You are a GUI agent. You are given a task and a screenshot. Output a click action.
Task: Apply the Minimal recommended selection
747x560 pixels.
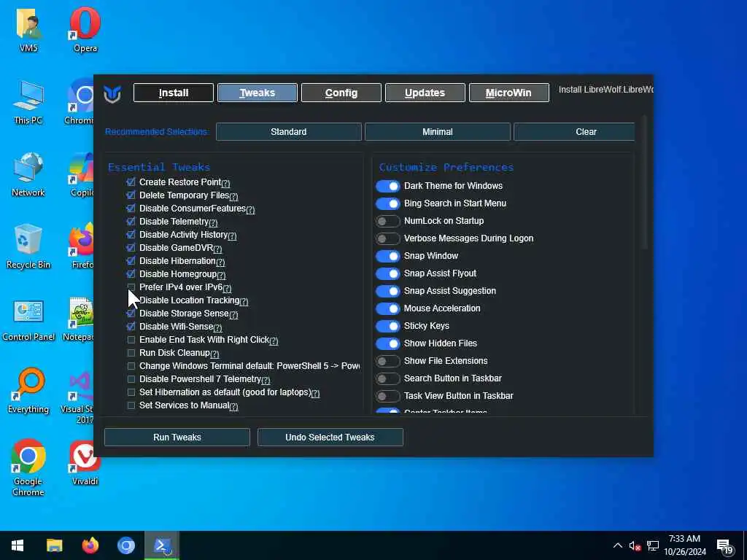click(x=438, y=132)
